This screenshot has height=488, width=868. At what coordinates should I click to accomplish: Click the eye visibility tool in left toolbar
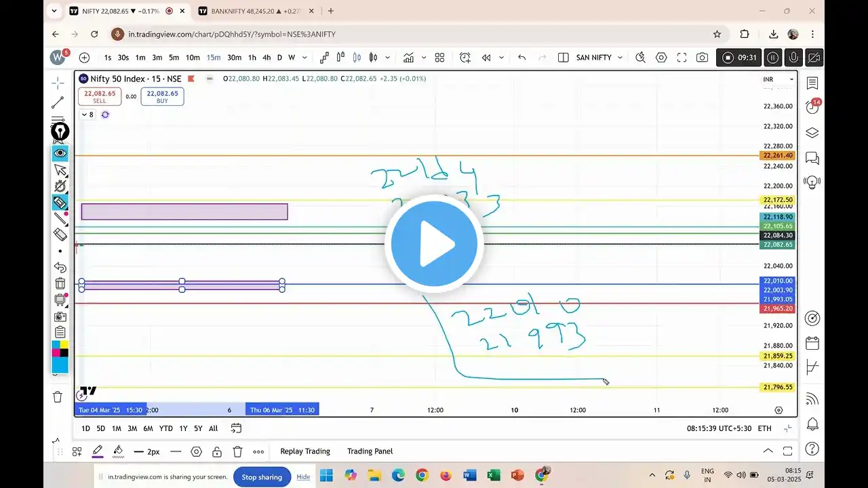pyautogui.click(x=60, y=152)
